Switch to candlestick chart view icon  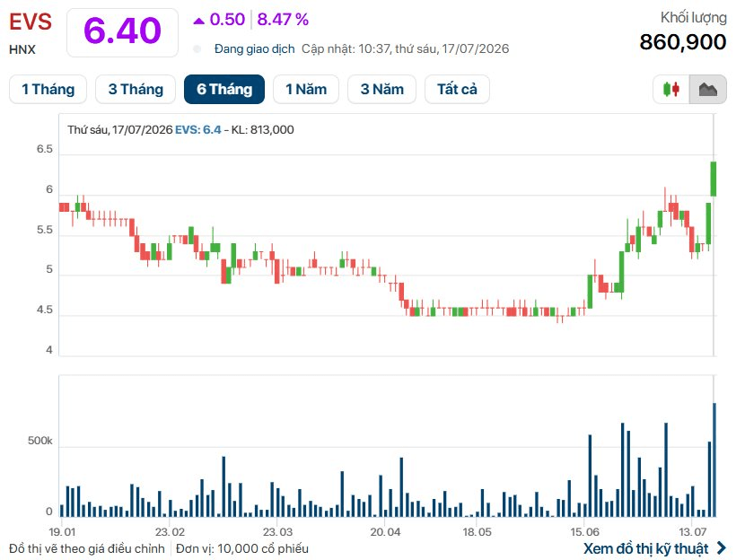click(670, 90)
